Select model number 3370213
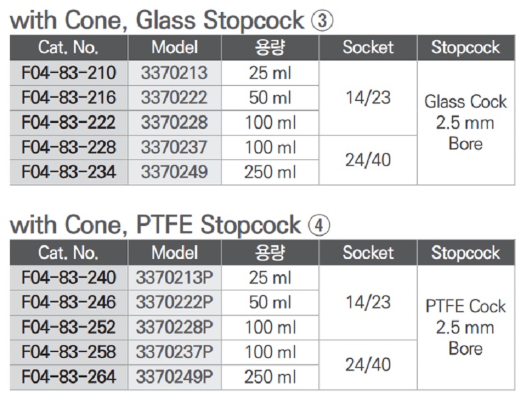 point(174,72)
